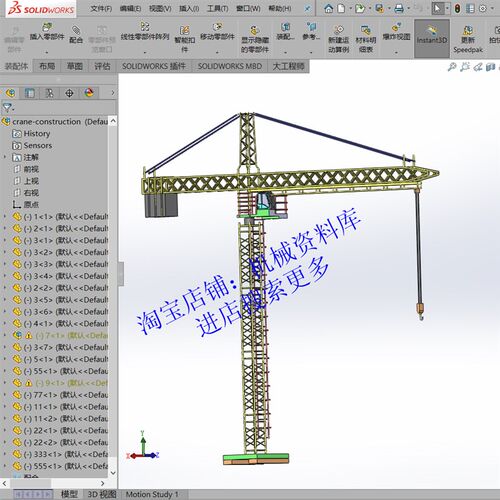The height and width of the screenshot is (500, 500).
Task: Open the 视图(V) menu
Action: pos(160,9)
